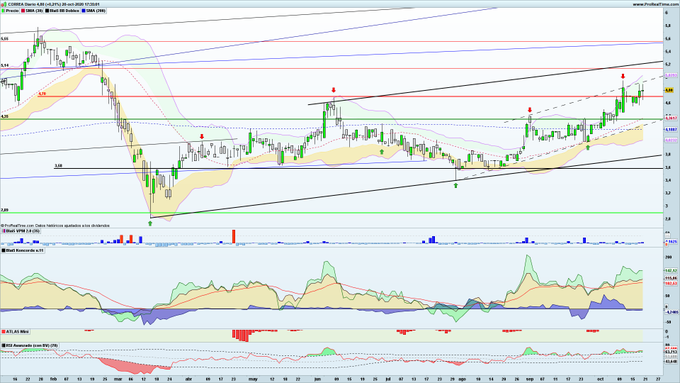Open the www.ProRealTime.com link
Viewport: 680px width, 383px height.
(x=655, y=4)
